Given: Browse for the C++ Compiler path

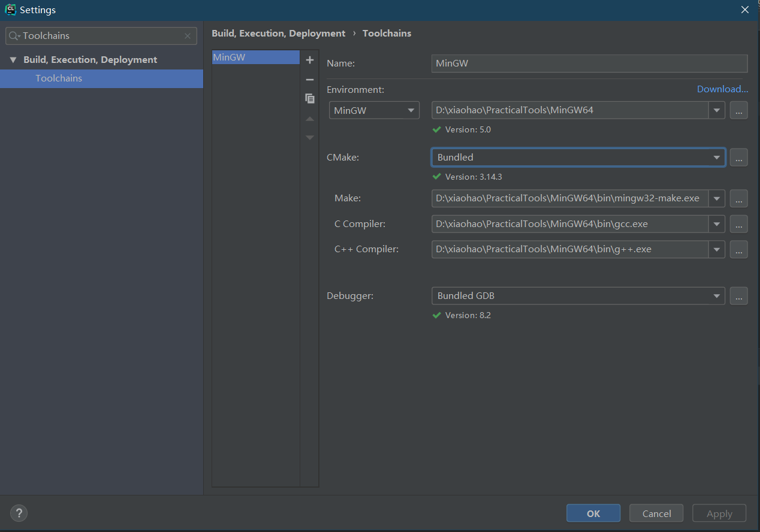Looking at the screenshot, I should coord(738,249).
